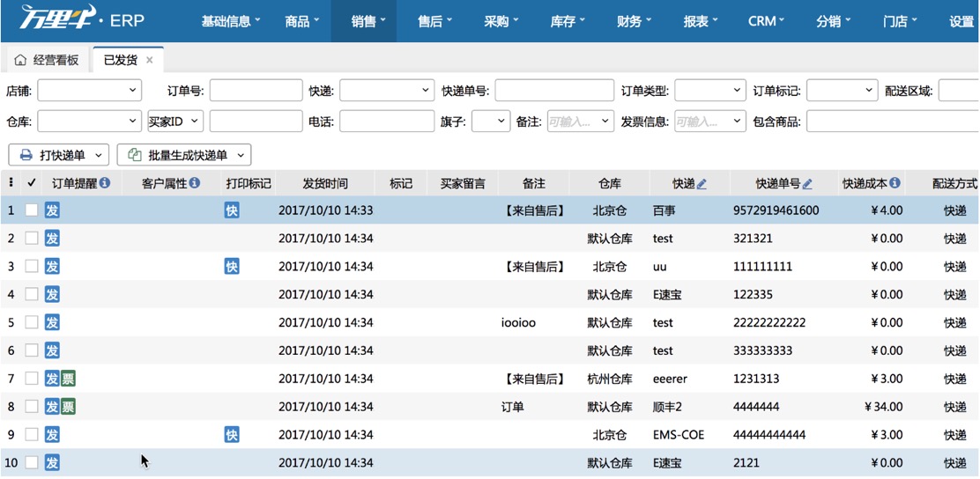Image resolution: width=980 pixels, height=479 pixels.
Task: Click the green 票 icon in row 7
Action: click(x=68, y=379)
